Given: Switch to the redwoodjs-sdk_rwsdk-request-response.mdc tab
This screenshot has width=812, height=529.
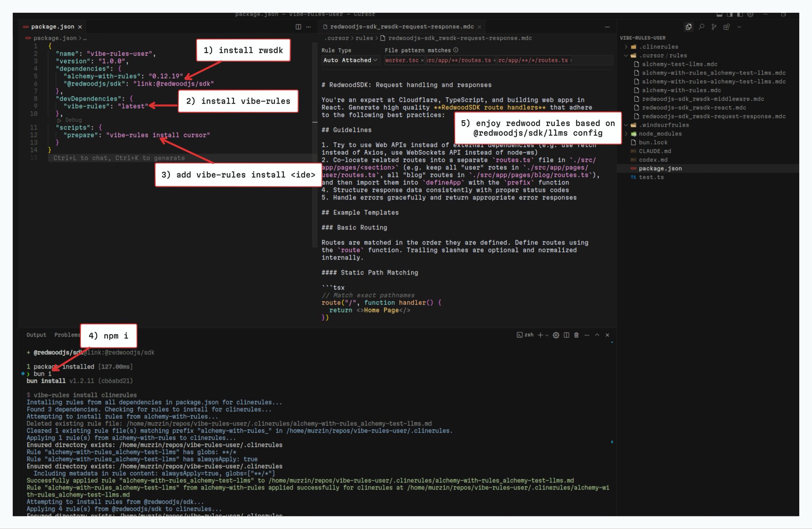Looking at the screenshot, I should tap(402, 27).
